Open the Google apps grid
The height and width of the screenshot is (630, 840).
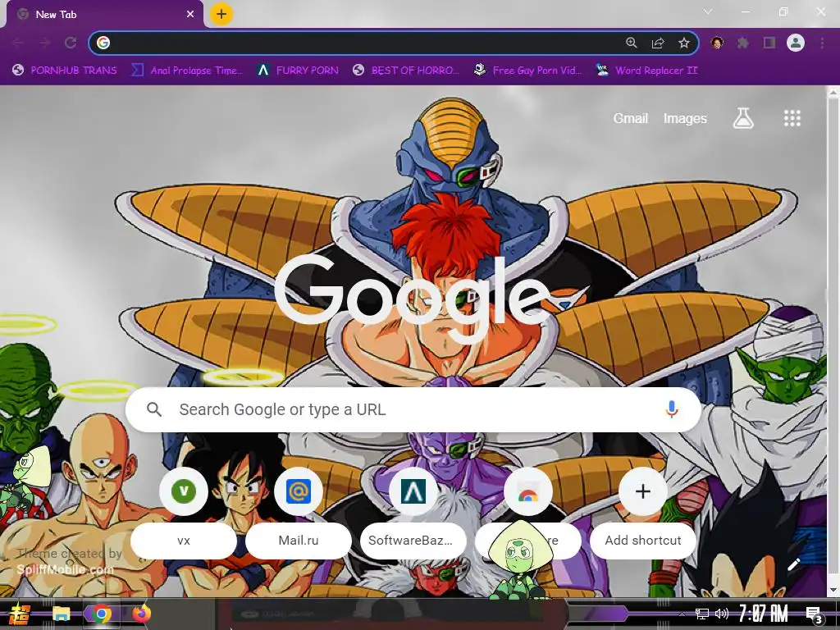click(x=792, y=118)
